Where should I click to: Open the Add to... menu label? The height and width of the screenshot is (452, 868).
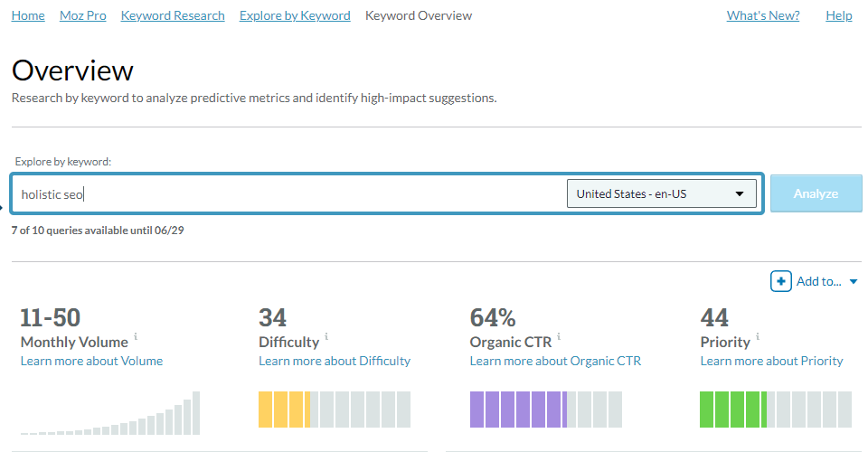(819, 281)
